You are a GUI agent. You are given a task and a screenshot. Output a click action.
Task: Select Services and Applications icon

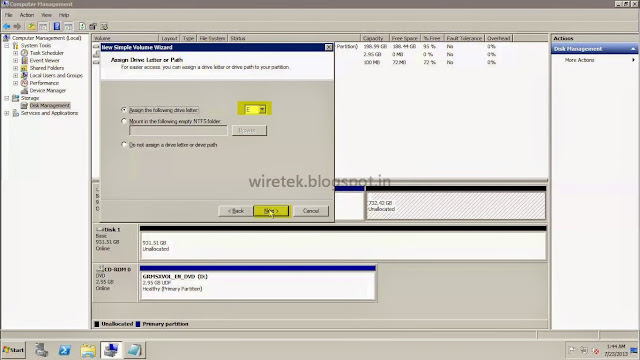pyautogui.click(x=16, y=113)
